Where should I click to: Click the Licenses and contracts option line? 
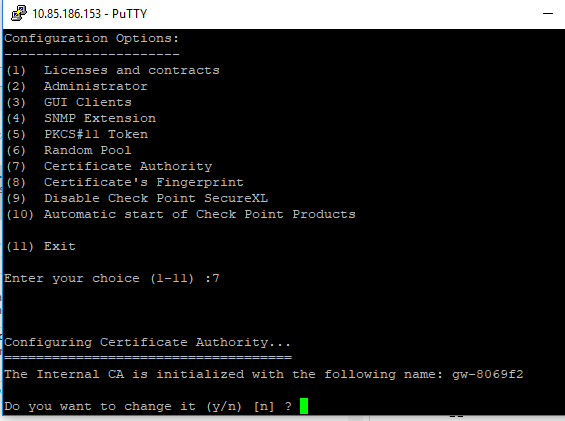[112, 70]
